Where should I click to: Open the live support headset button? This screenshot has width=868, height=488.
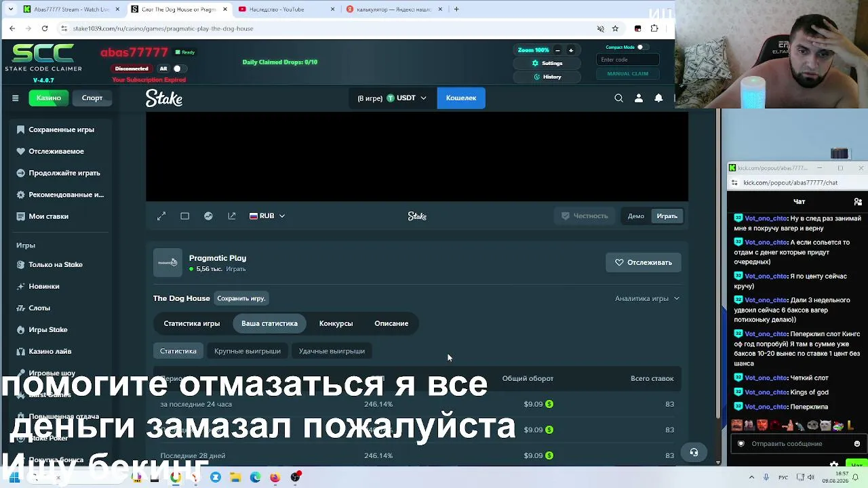(694, 452)
